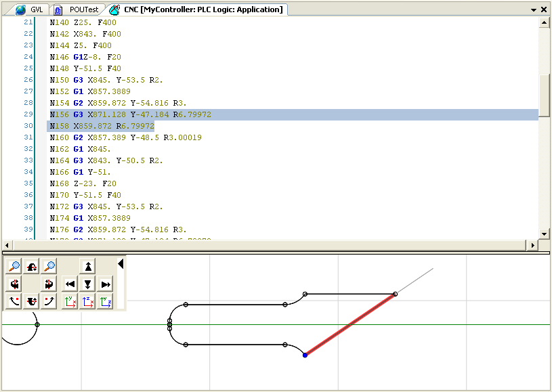Pan the path view right
Screen dimensions: 552x392
[106, 284]
